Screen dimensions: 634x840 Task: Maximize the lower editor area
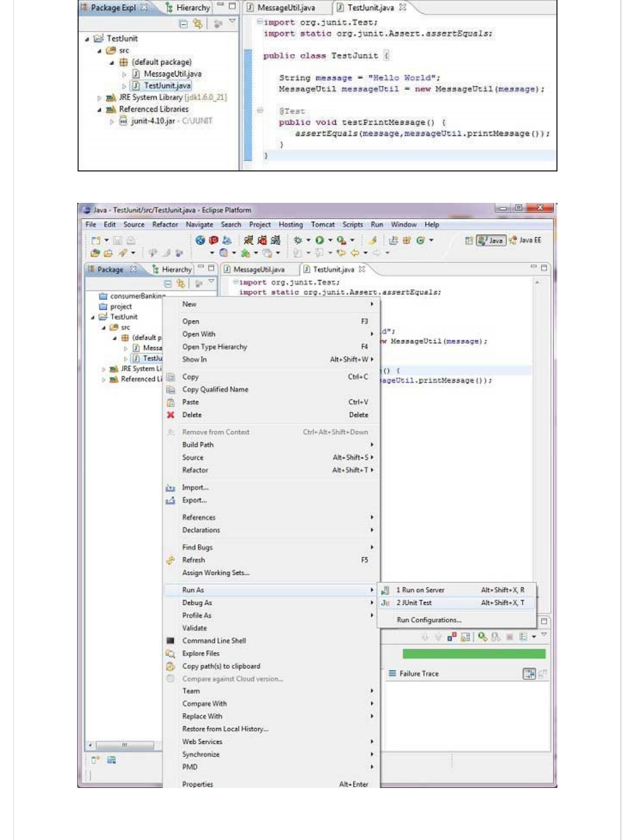544,267
